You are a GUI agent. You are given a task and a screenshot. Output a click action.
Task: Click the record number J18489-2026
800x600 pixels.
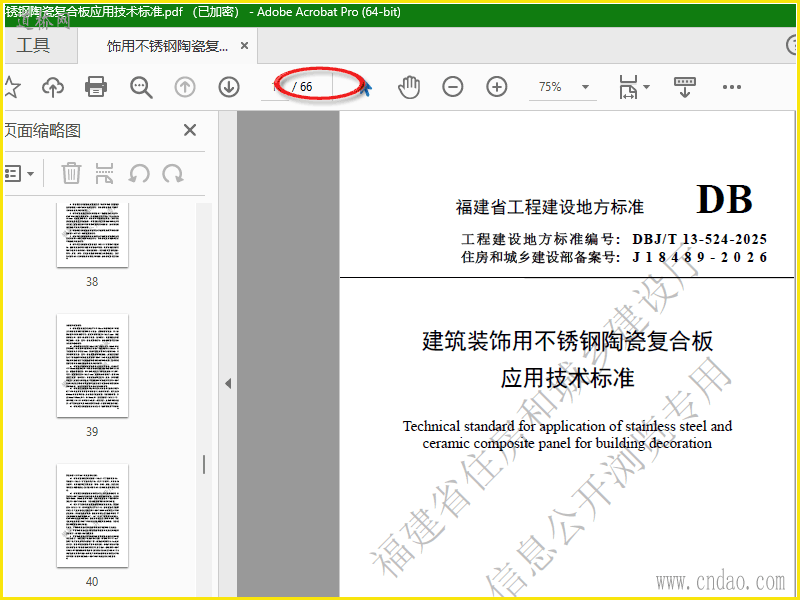coord(699,257)
